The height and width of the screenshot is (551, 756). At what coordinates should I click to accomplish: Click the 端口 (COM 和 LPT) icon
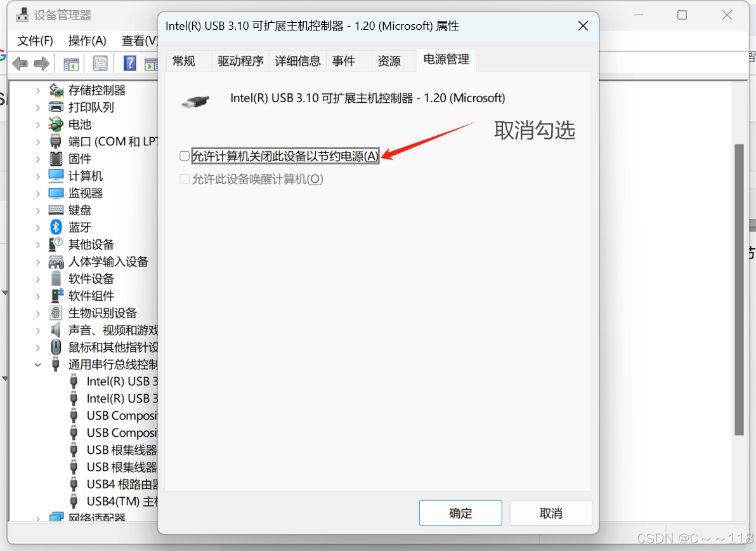pyautogui.click(x=56, y=142)
